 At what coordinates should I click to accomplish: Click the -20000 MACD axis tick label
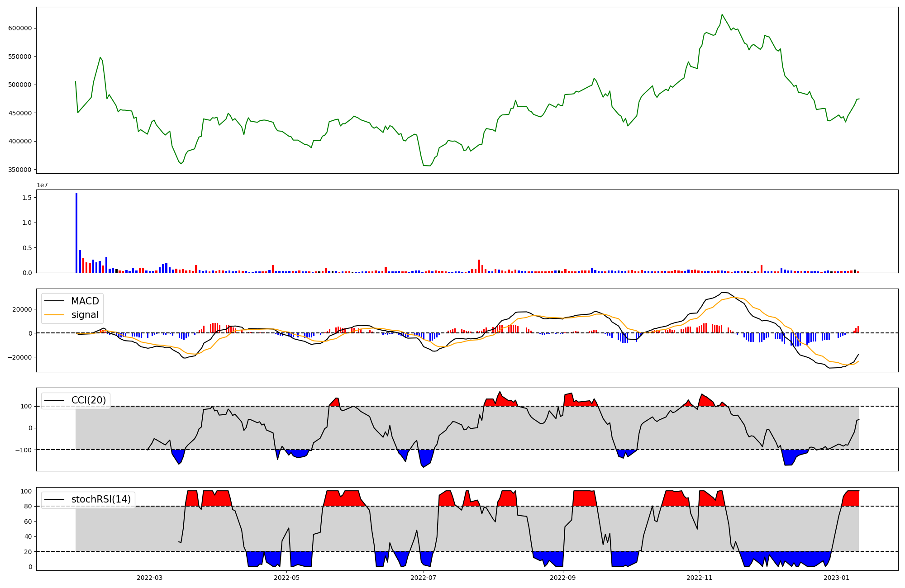(20, 357)
